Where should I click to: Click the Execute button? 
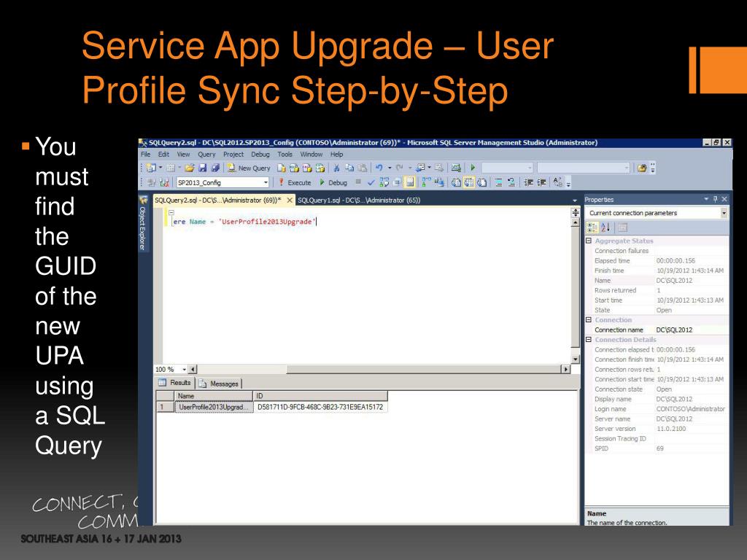[x=295, y=182]
